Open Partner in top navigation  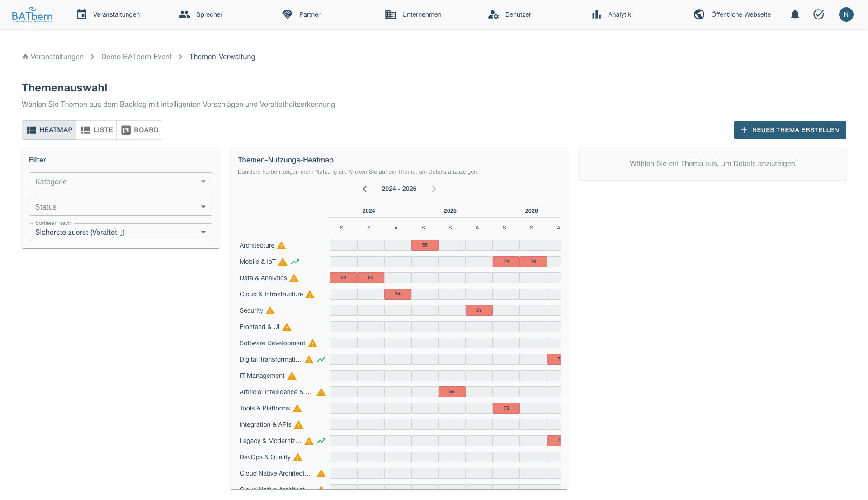tap(301, 14)
